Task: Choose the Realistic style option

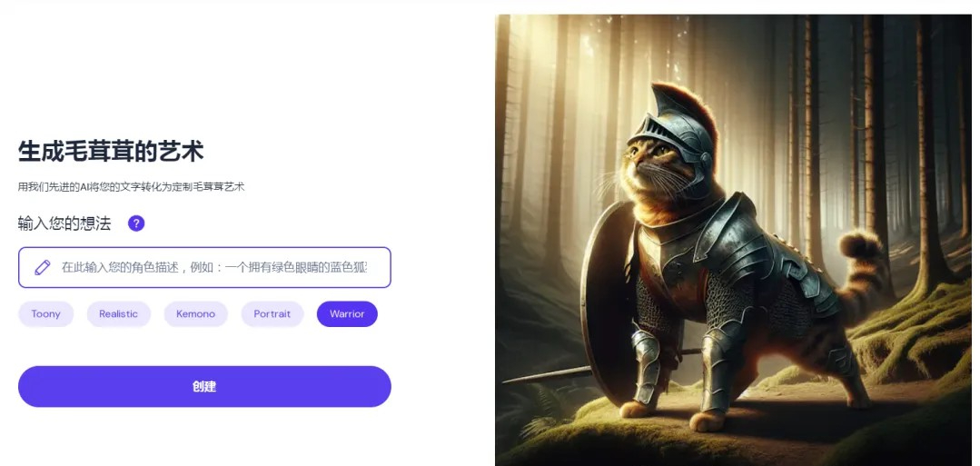Action: coord(118,314)
